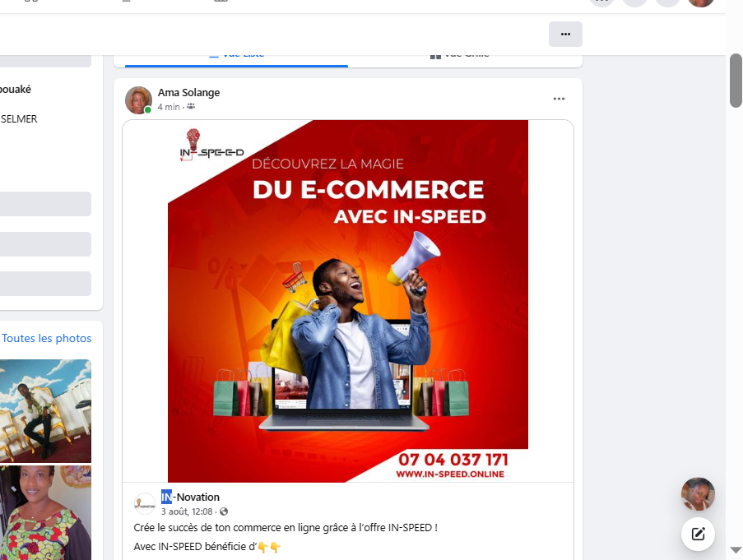The width and height of the screenshot is (743, 560).
Task: Open the IN-SPEED e-commerce post image
Action: 348,301
